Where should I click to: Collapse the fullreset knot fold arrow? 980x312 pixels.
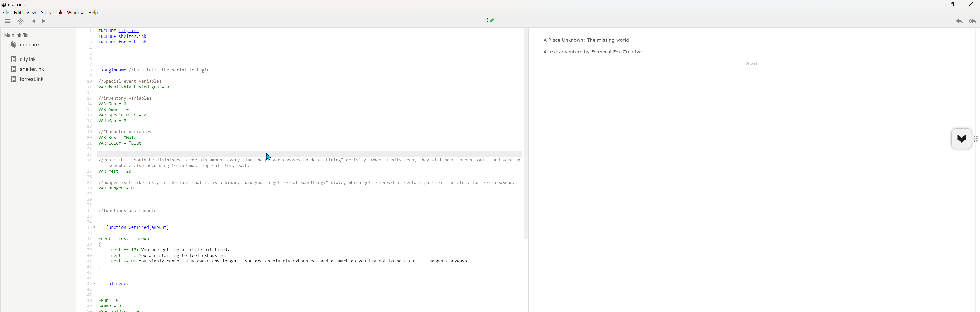[x=94, y=283]
